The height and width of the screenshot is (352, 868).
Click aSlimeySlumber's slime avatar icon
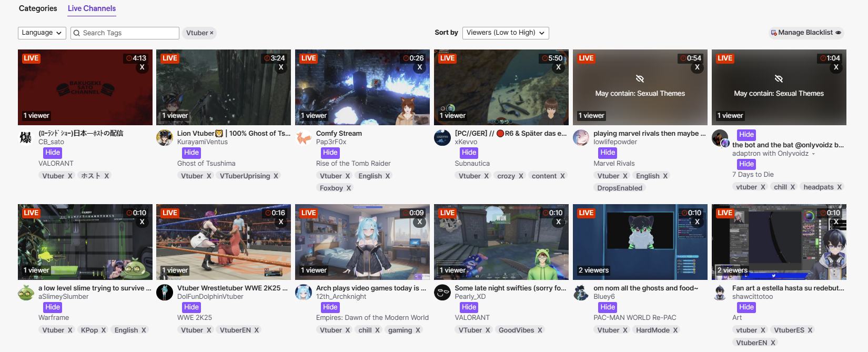pyautogui.click(x=26, y=293)
